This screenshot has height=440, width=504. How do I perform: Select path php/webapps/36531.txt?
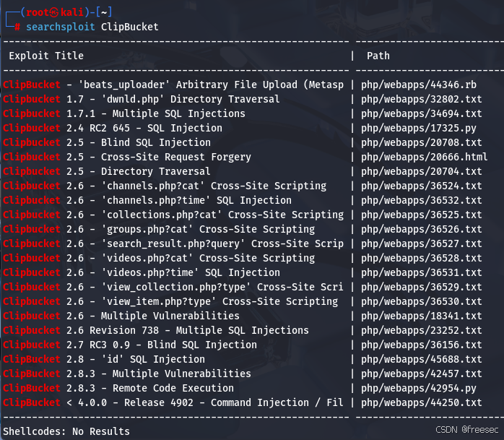click(422, 273)
